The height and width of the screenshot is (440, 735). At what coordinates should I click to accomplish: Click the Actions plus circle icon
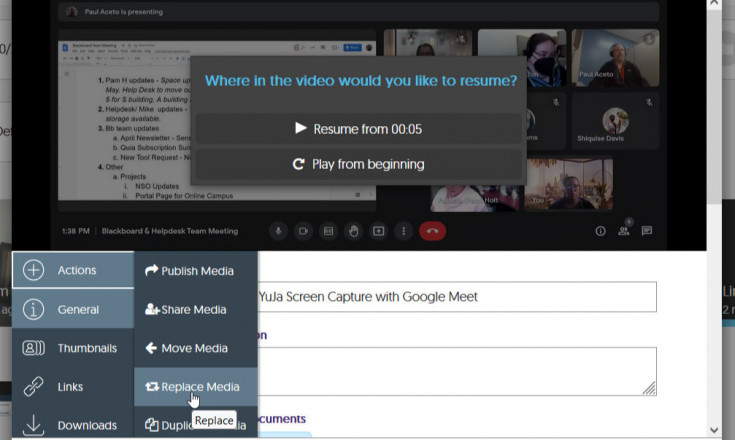coord(33,270)
